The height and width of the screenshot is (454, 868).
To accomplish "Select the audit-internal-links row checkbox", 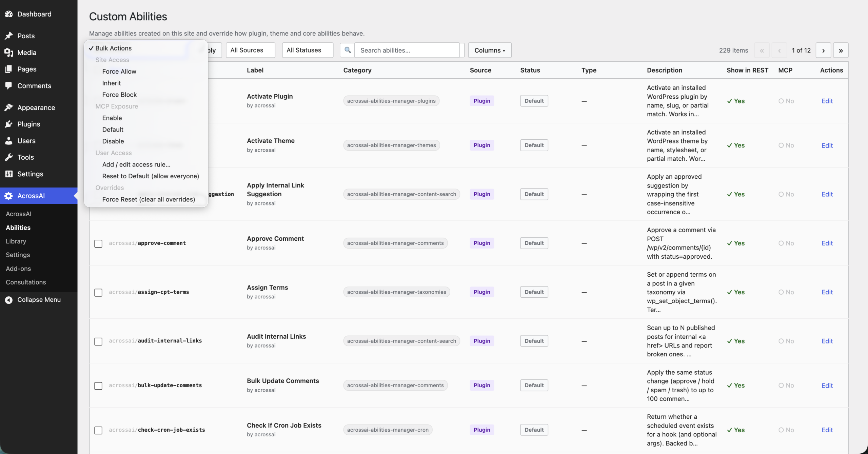I will tap(98, 341).
